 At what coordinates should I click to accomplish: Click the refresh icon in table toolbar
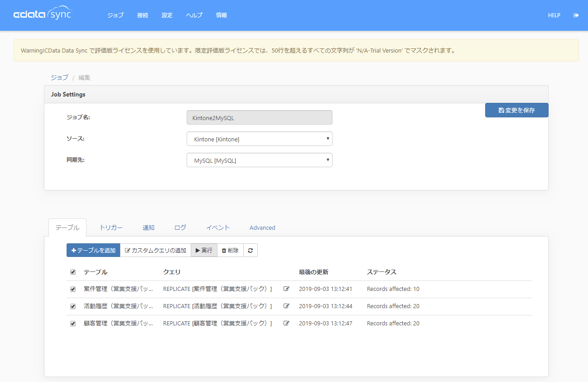(x=251, y=250)
